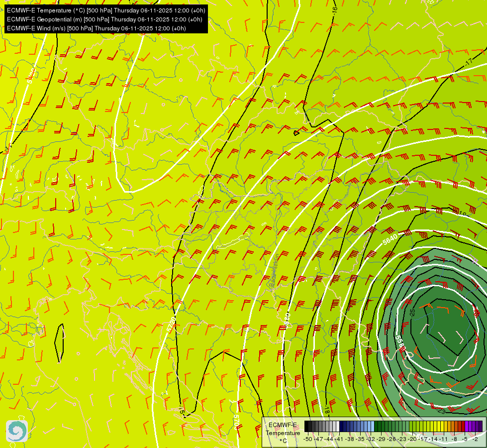Click the -2 value on the legend scale
Screen dimensions: 487x448
[475, 439]
